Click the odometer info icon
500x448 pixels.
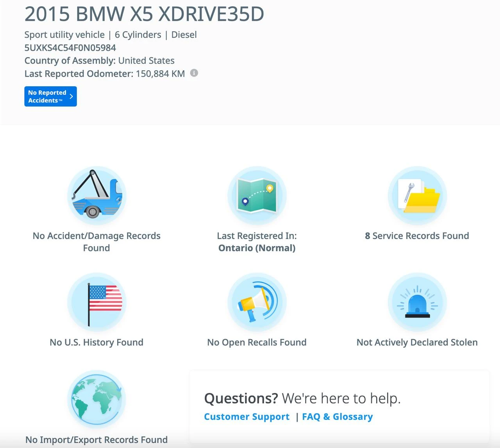194,73
